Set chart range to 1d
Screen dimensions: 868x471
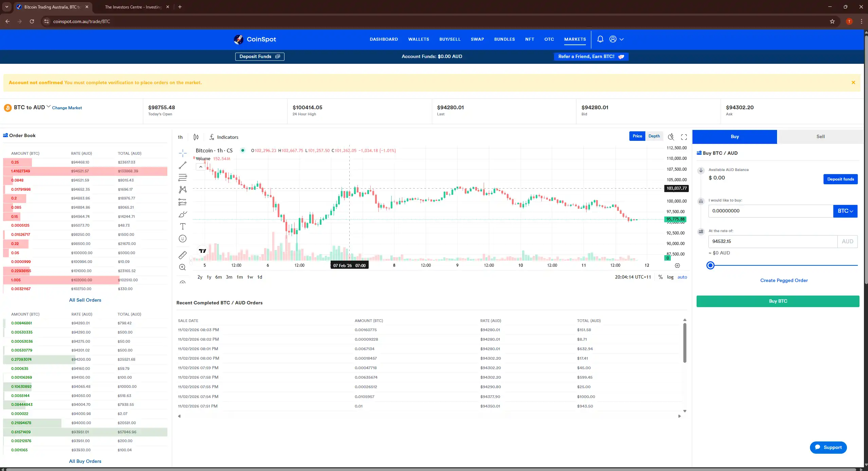[260, 277]
